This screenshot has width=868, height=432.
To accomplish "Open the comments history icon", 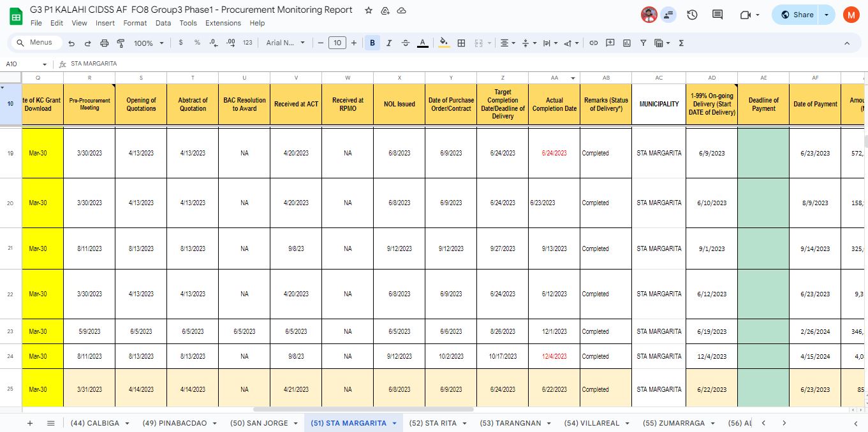I will 717,15.
